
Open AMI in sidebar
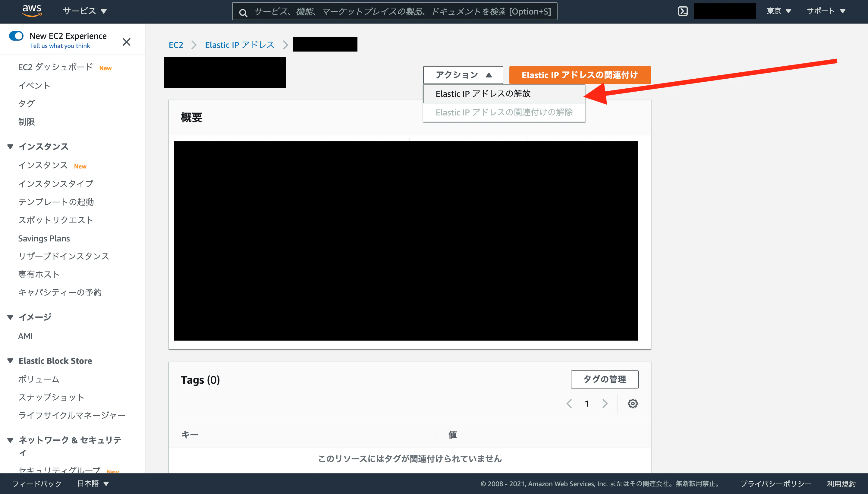pos(25,336)
